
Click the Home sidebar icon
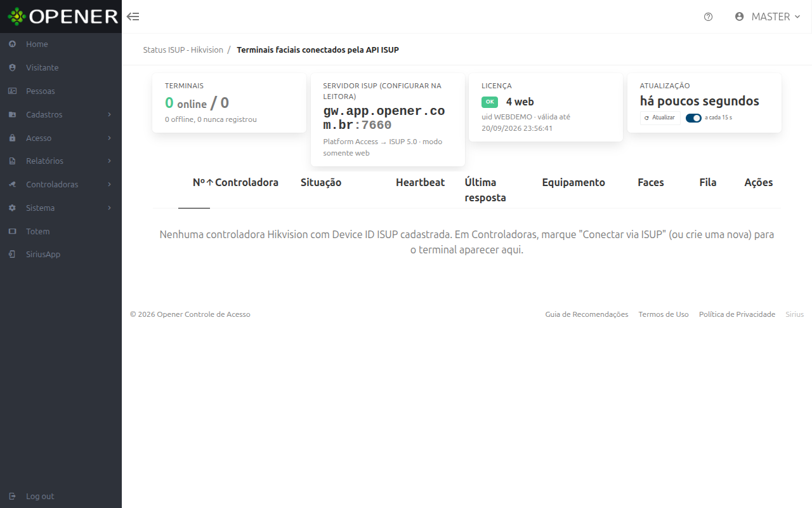tap(13, 44)
